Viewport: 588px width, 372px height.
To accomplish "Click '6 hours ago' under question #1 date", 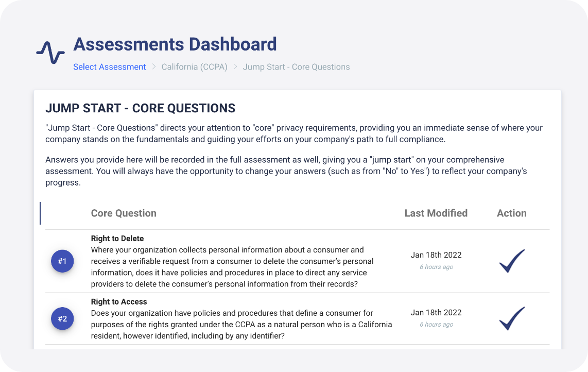I will pos(436,267).
